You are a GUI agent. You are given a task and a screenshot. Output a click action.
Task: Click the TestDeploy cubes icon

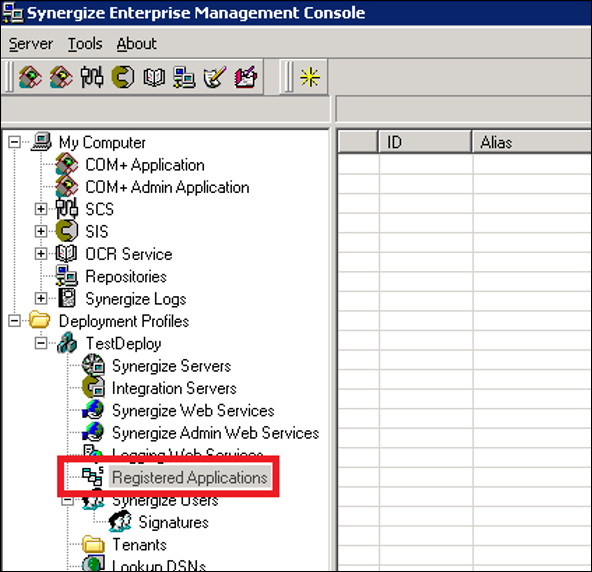click(67, 342)
